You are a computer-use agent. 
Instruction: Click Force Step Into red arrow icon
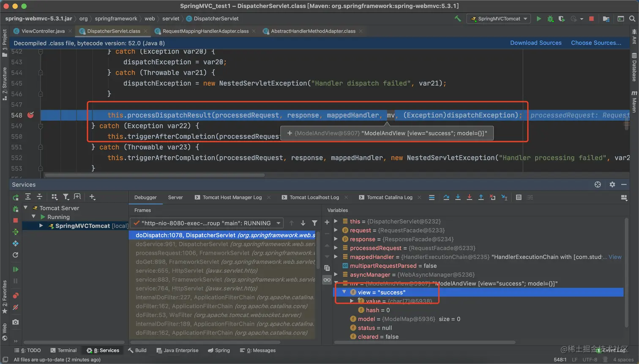469,197
